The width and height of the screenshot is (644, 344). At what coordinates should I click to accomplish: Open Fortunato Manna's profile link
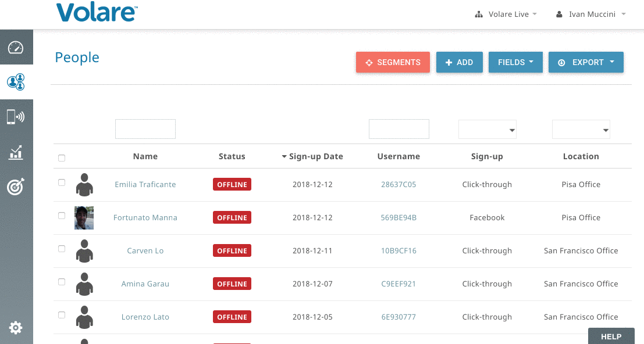click(145, 218)
